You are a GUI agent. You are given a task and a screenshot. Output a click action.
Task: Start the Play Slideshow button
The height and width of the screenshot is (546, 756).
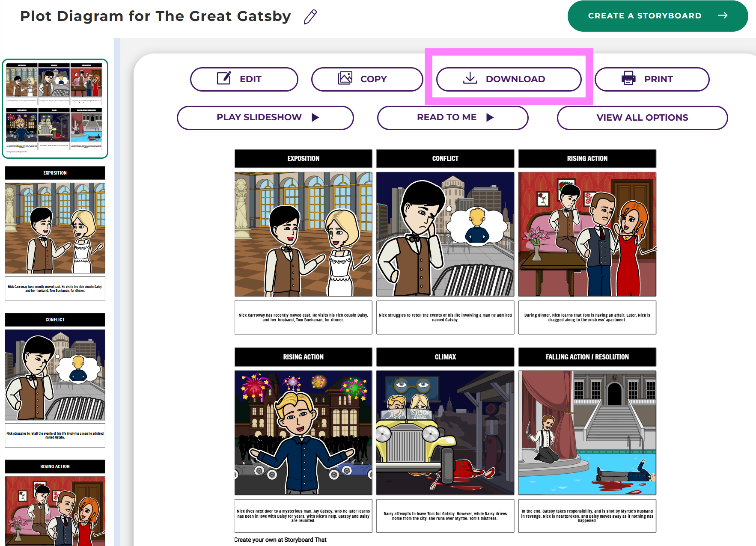265,118
